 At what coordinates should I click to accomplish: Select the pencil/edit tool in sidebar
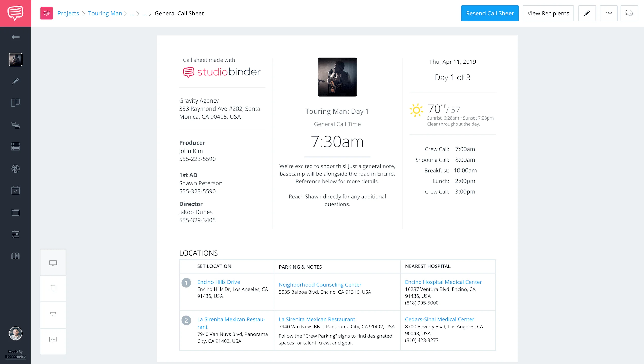(x=15, y=81)
